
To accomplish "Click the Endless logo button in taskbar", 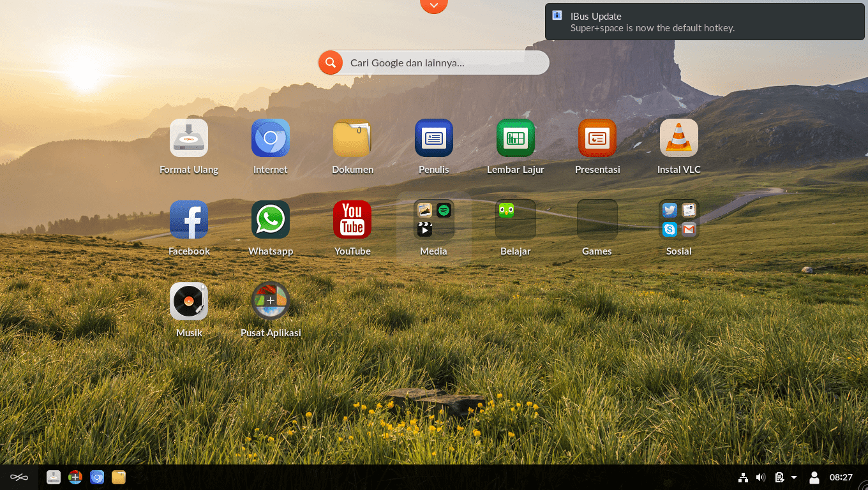I will point(19,477).
